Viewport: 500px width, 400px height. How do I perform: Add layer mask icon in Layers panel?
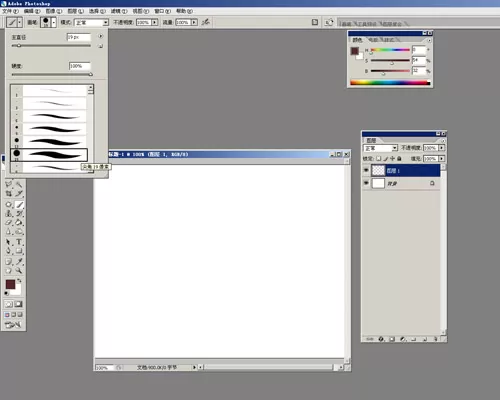392,339
